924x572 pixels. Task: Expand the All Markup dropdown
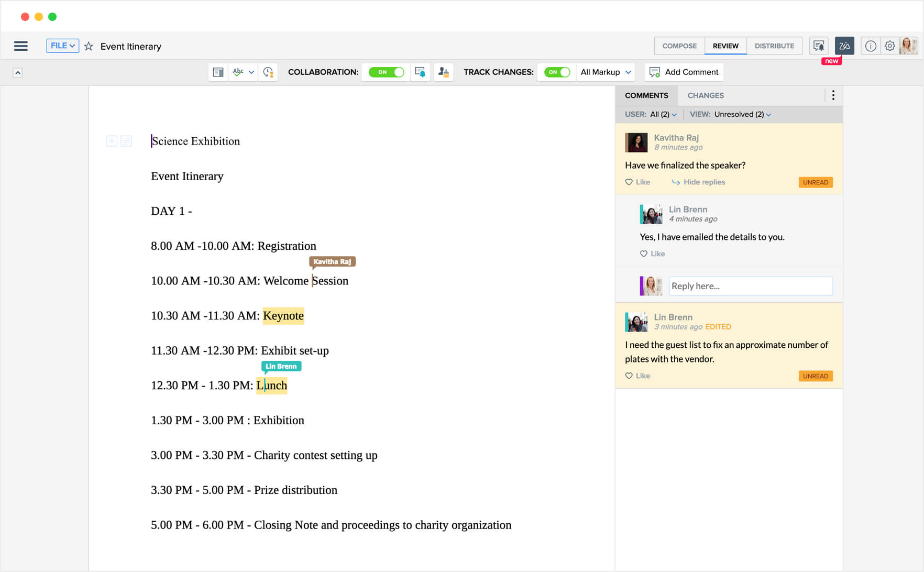[x=606, y=72]
